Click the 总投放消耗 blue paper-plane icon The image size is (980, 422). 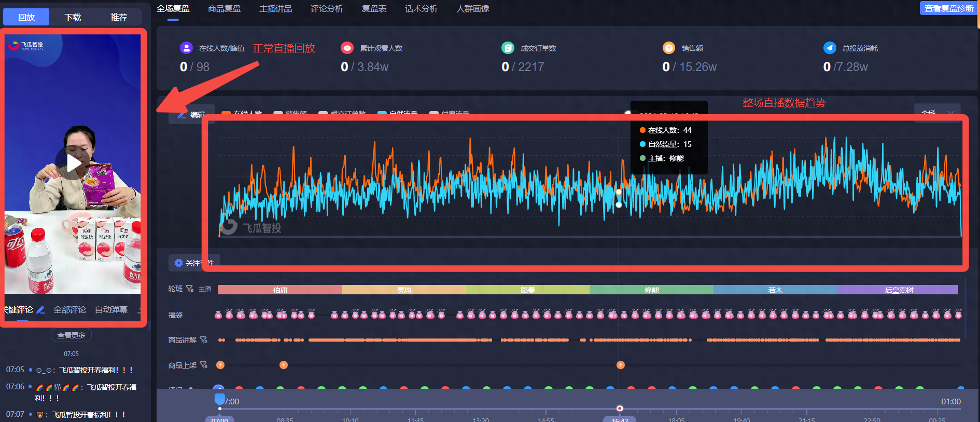tap(830, 48)
